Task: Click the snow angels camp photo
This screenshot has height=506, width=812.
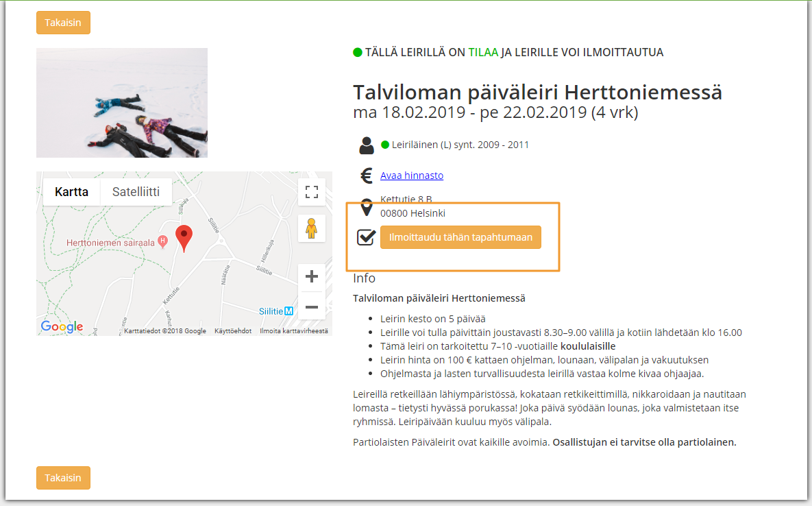Action: tap(122, 103)
